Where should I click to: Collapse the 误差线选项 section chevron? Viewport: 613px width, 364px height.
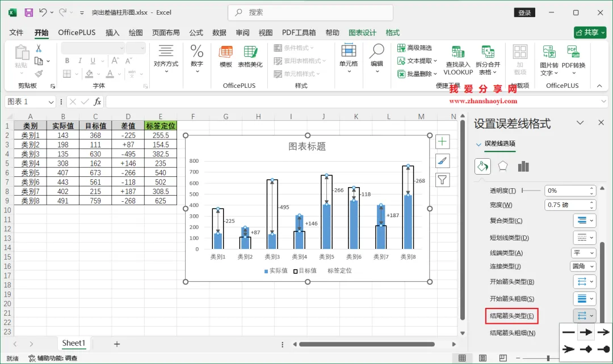[x=478, y=144]
